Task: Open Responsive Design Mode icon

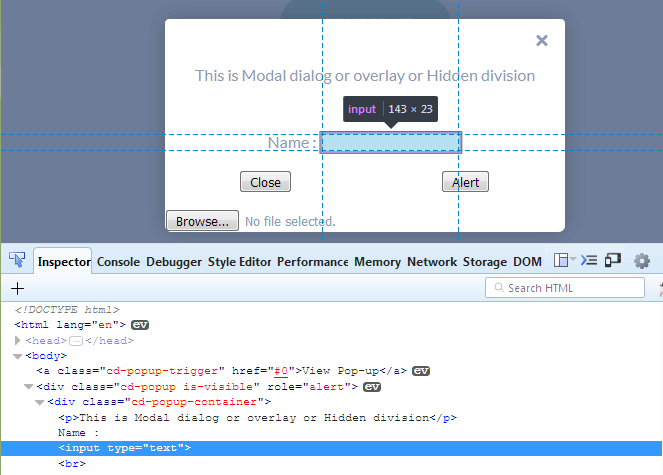Action: 613,260
